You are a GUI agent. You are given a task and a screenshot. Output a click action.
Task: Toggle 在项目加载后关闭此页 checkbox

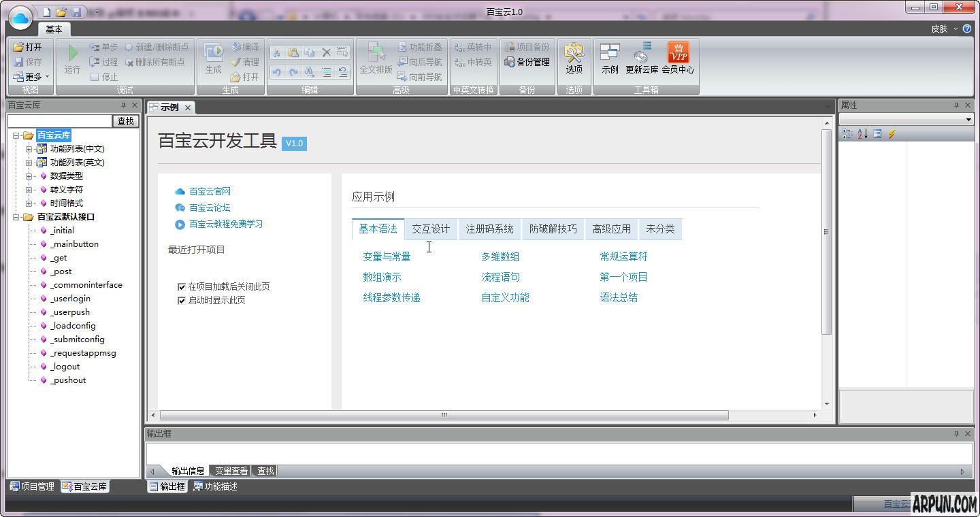pyautogui.click(x=182, y=287)
